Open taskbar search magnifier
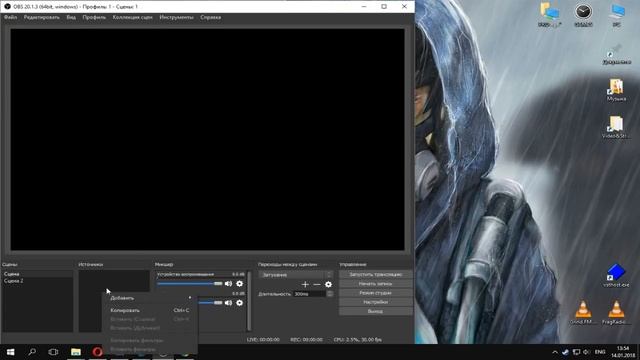The image size is (640, 360). pyautogui.click(x=32, y=352)
